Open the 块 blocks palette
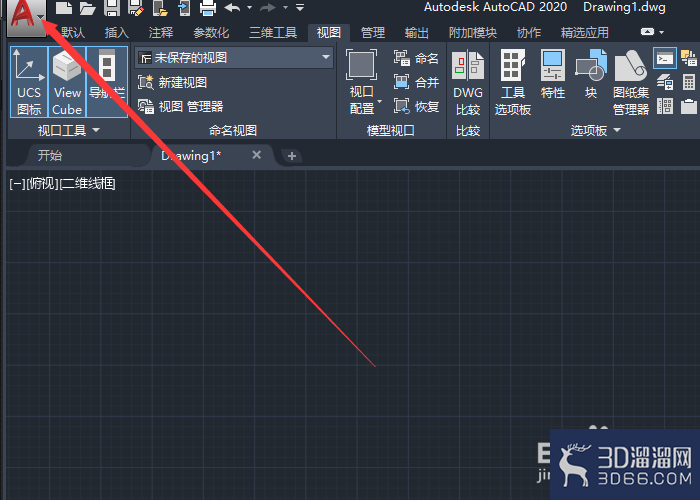 pyautogui.click(x=591, y=75)
